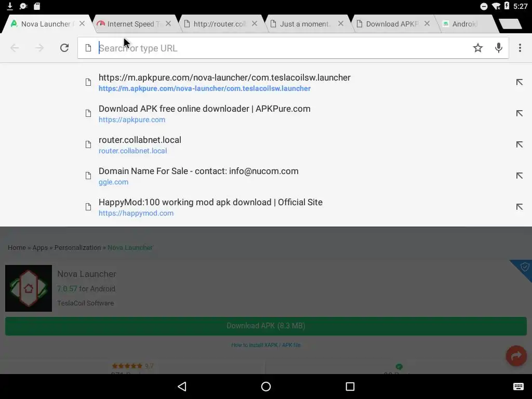The width and height of the screenshot is (532, 399).
Task: Fill URL from router.collabnet.local suggestion arrow
Action: (519, 144)
